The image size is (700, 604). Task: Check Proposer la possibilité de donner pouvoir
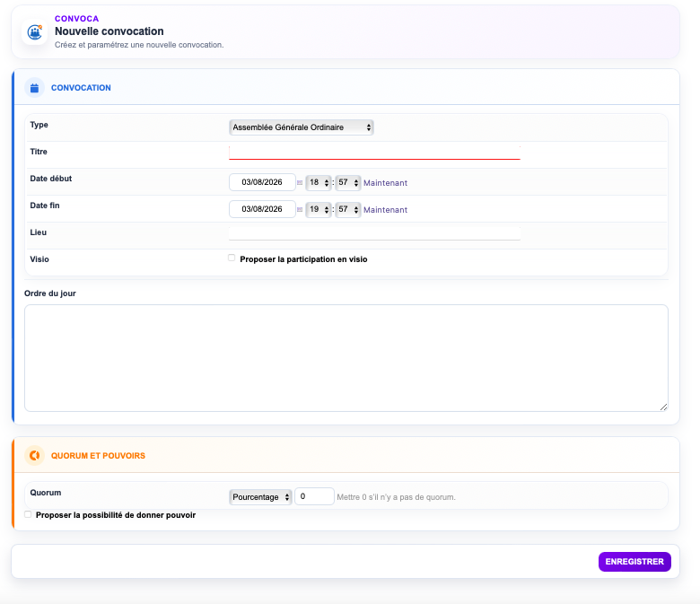click(28, 514)
